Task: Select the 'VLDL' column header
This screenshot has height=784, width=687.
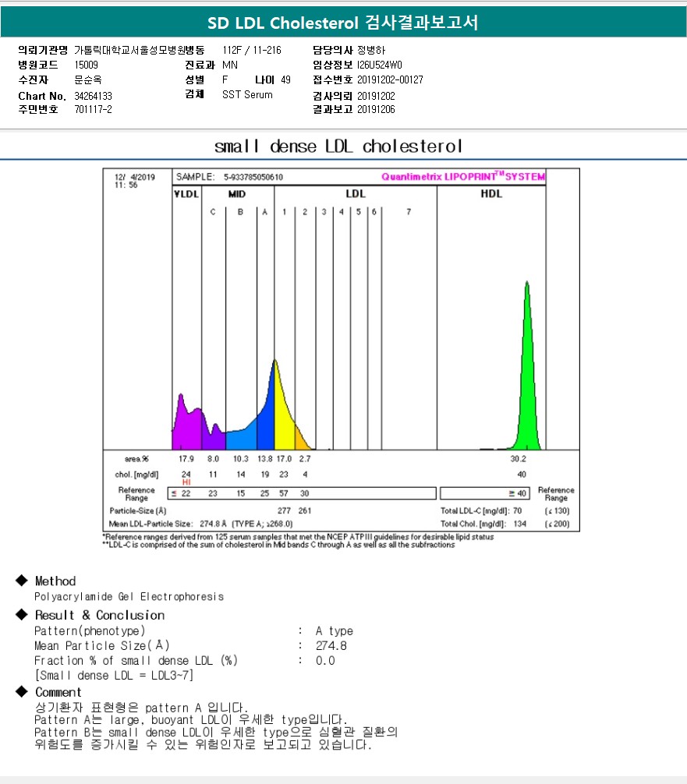Action: click(186, 194)
